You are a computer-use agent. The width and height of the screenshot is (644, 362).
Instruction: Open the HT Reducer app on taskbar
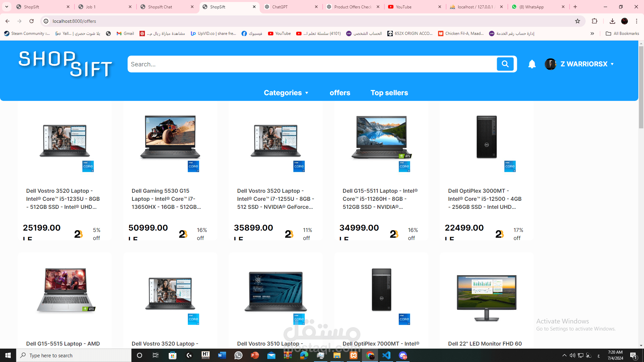click(x=206, y=355)
